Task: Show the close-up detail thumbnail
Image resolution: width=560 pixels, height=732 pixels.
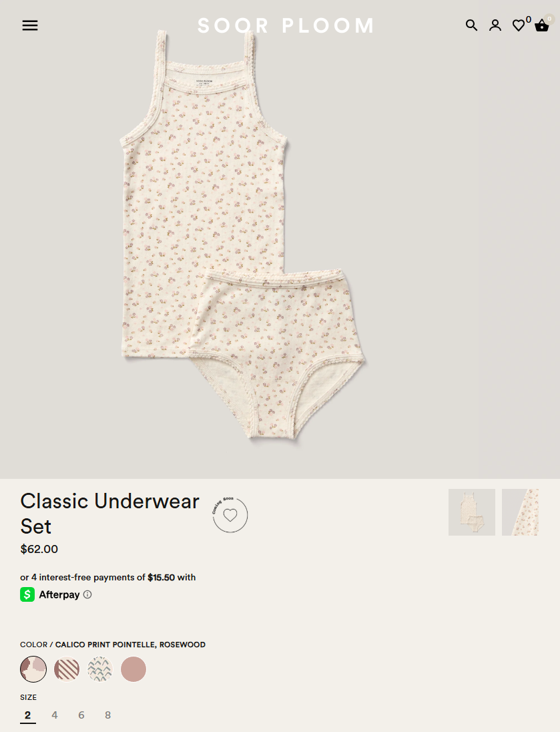Action: pos(521,512)
